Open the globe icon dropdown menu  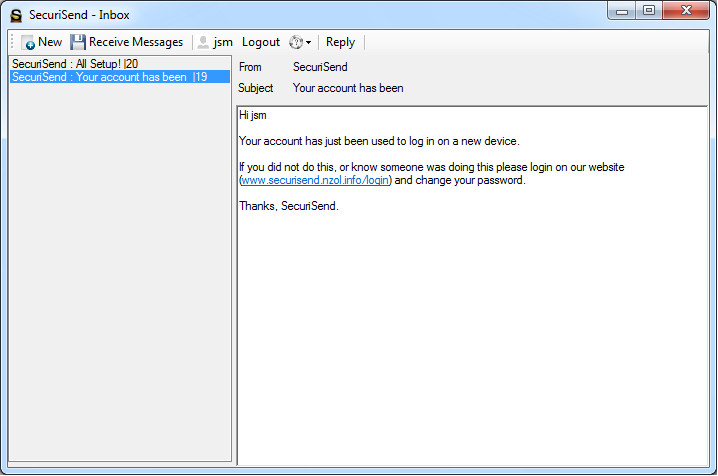coord(300,42)
